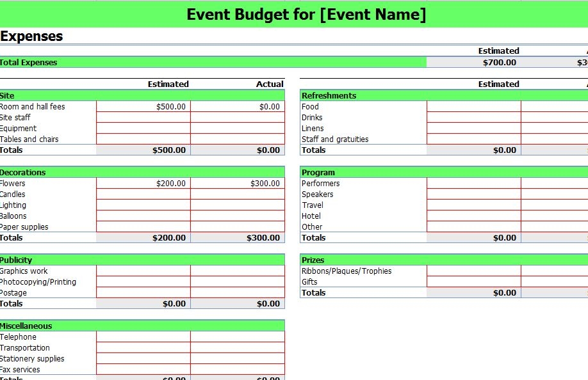Viewport: 588px width, 380px height.
Task: Click Paper supplies estimated cell
Action: coord(143,226)
